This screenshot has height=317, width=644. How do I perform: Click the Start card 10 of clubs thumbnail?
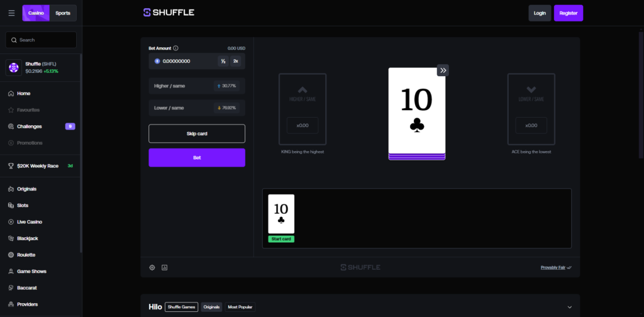click(x=281, y=214)
